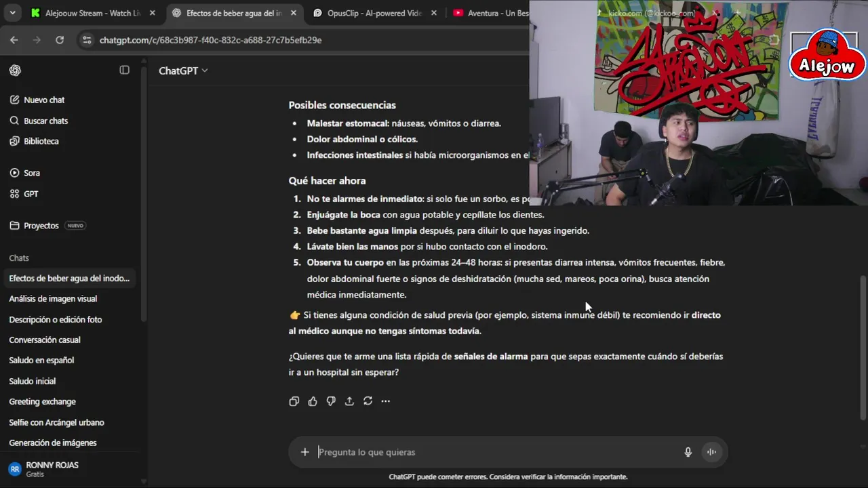
Task: Click the Lávate bien las manos item
Action: coord(427,247)
